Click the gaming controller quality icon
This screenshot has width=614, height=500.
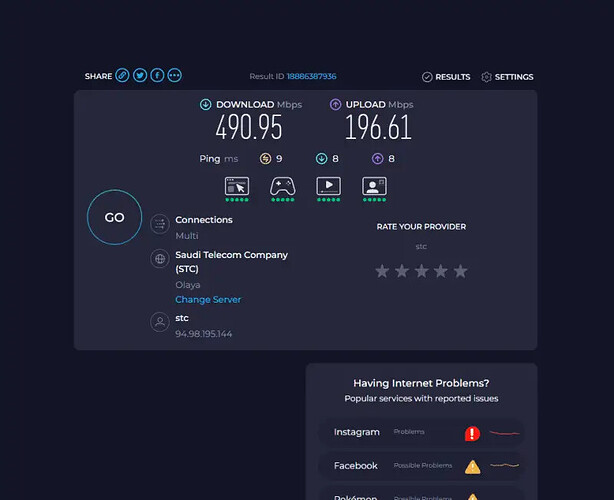click(x=282, y=186)
